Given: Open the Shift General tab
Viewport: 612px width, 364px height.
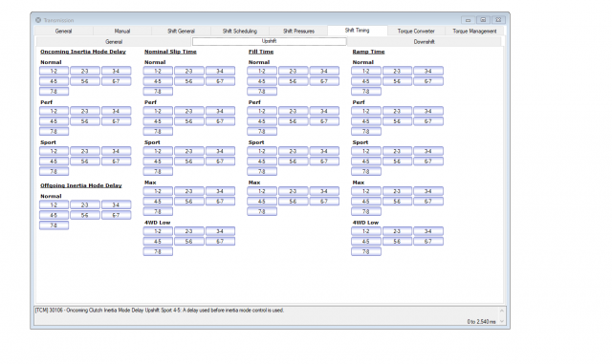Looking at the screenshot, I should (181, 31).
